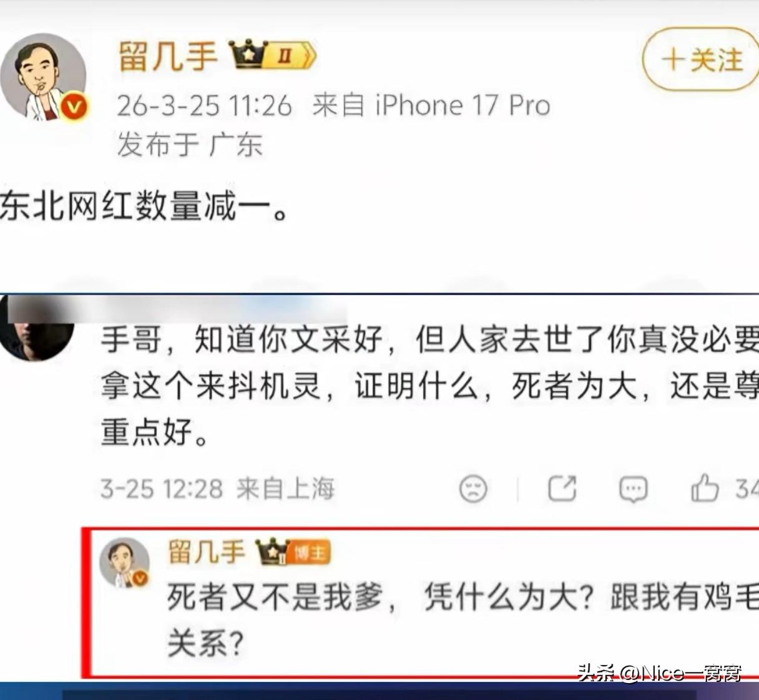Tap the post timestamp 26-3-25 11:26
This screenshot has width=759, height=700.
tap(205, 105)
